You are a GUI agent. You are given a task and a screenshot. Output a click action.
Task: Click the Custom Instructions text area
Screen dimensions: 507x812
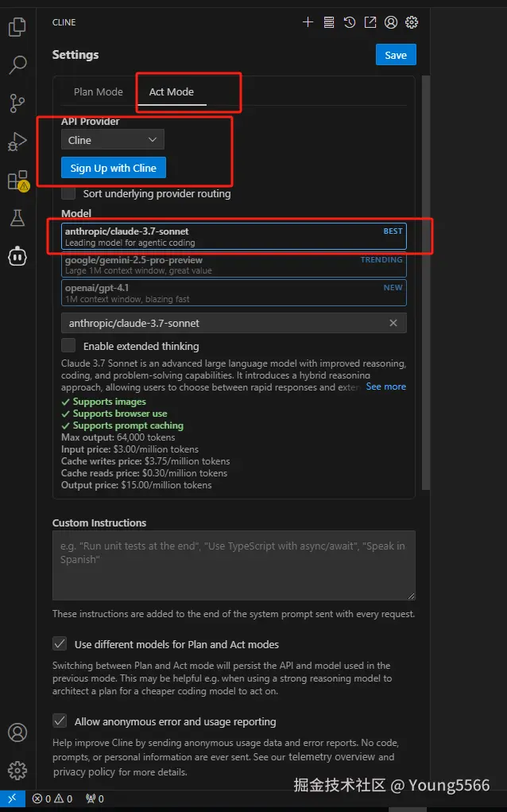tap(234, 565)
